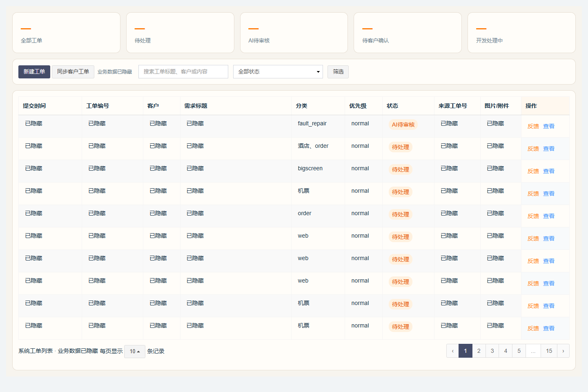
Task: Open 查看 for the fault_repair row
Action: 549,126
